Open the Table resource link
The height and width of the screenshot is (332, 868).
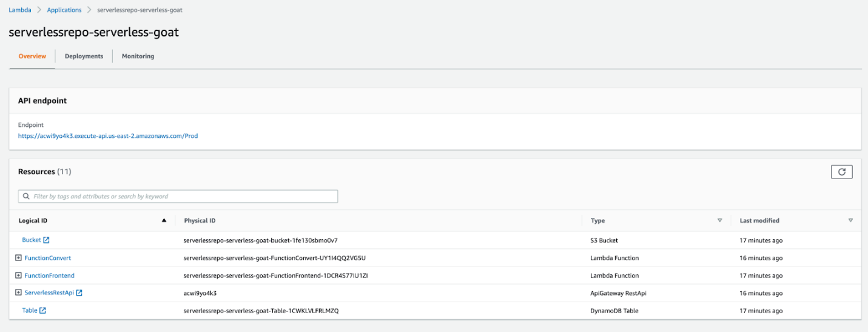click(x=30, y=311)
